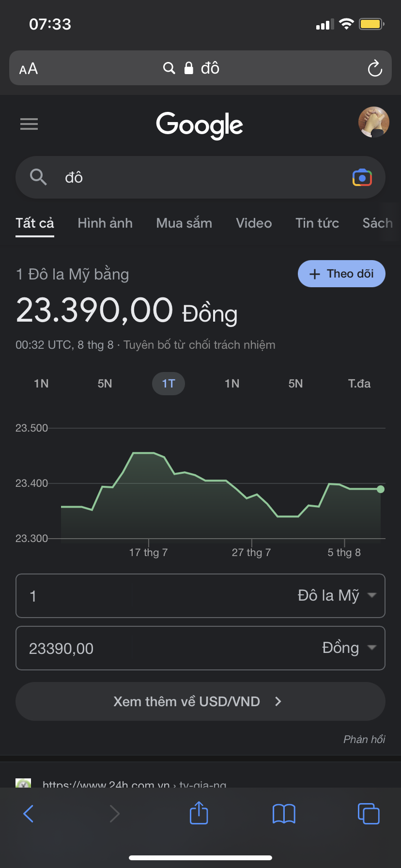This screenshot has width=401, height=868.
Task: Open Safari bookmarks book icon
Action: (x=284, y=814)
